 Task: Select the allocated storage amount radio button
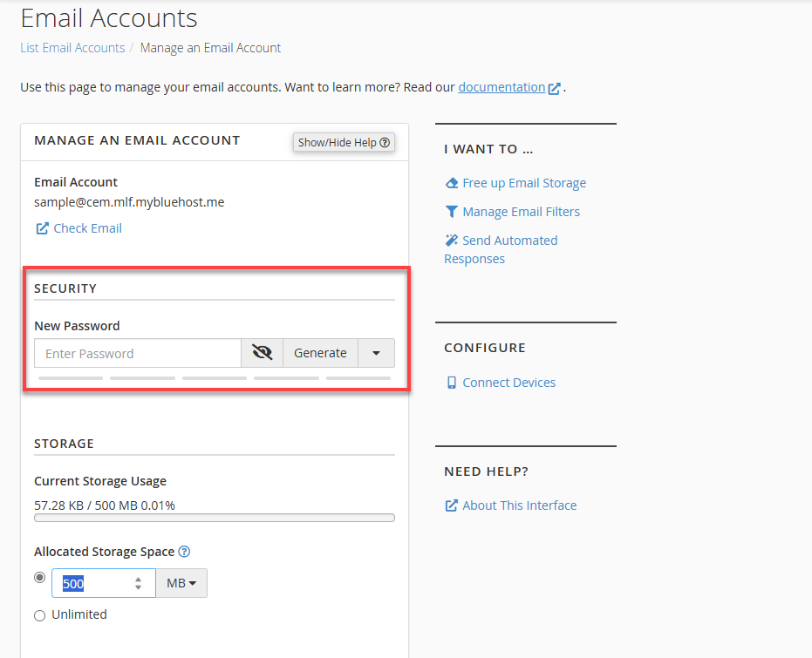[x=39, y=577]
